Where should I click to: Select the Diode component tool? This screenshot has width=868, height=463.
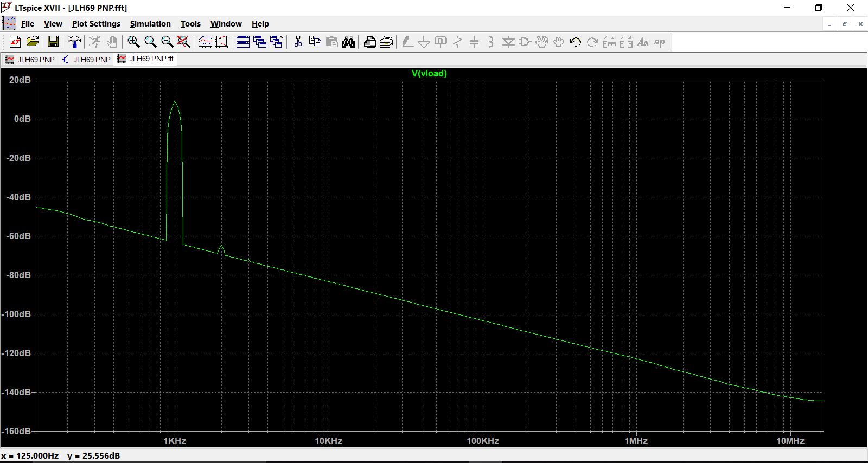pos(508,42)
